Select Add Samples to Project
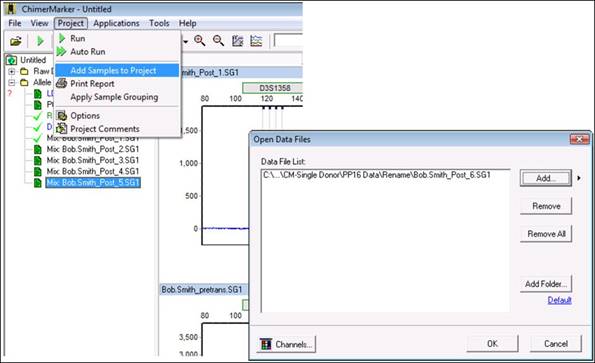 tap(117, 71)
